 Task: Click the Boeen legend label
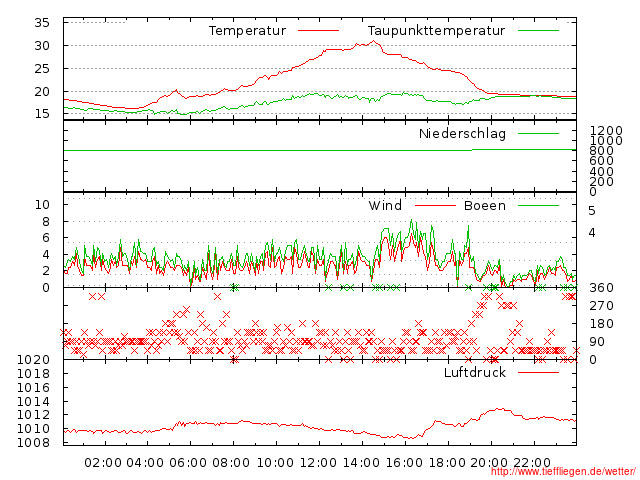coord(485,205)
